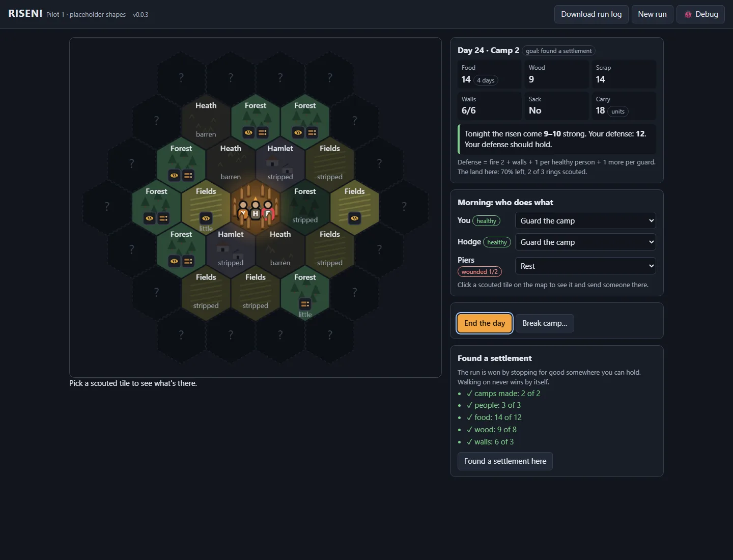The image size is (733, 560).
Task: Select the Fields stripped tile right of upper Hamlet
Action: (330, 163)
